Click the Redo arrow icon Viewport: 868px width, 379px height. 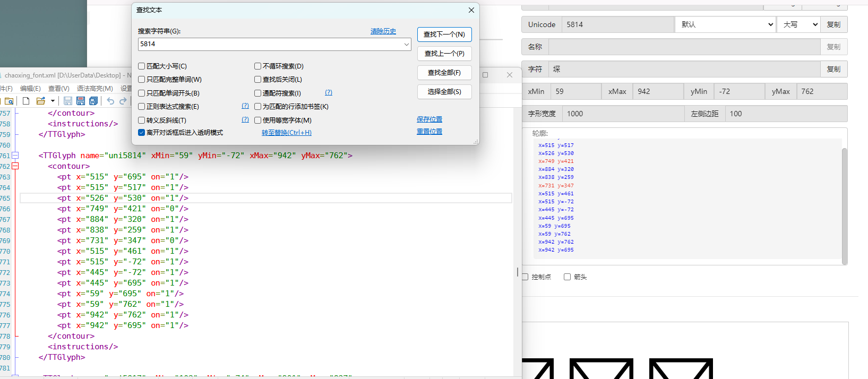pyautogui.click(x=123, y=101)
